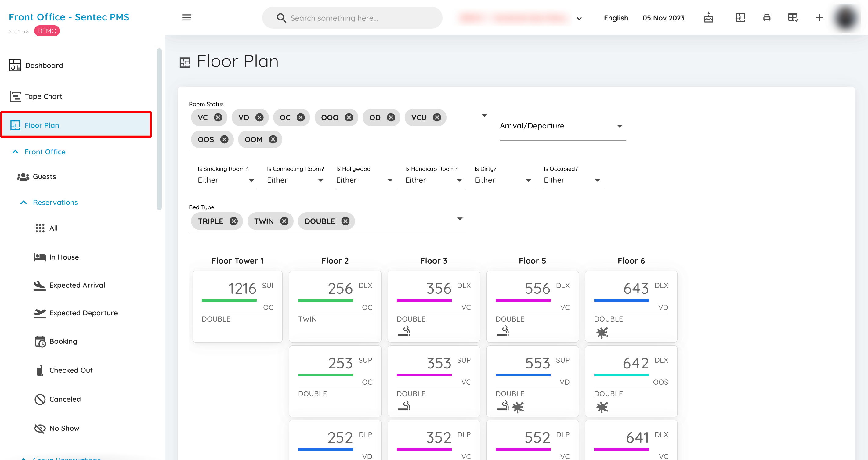Remove the OD room status chip
This screenshot has height=460, width=868.
(x=391, y=117)
